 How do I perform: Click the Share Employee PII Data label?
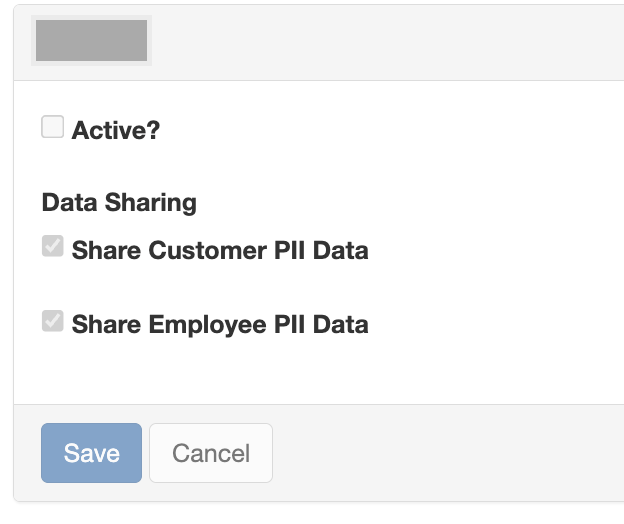(x=220, y=325)
